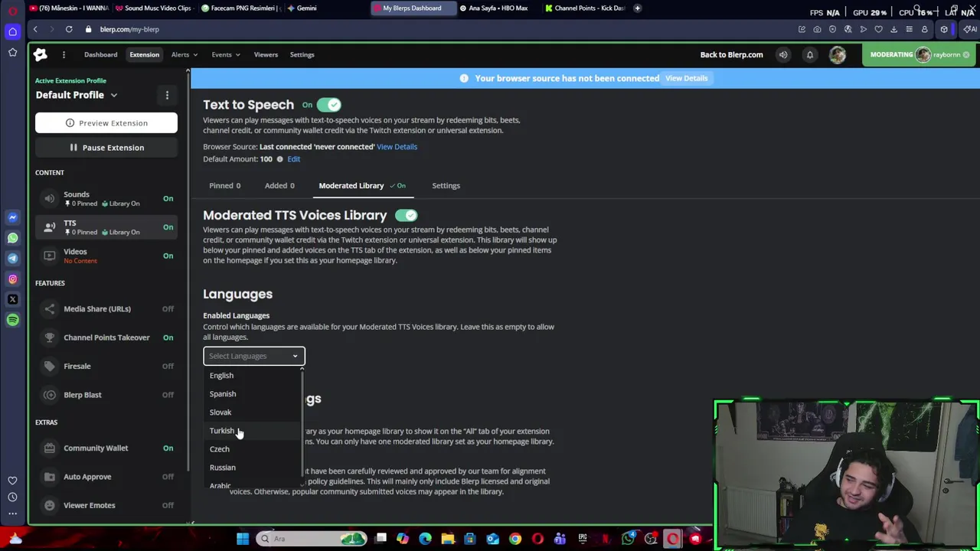The width and height of the screenshot is (980, 551).
Task: Select the TTS voice icon in sidebar
Action: 50,227
